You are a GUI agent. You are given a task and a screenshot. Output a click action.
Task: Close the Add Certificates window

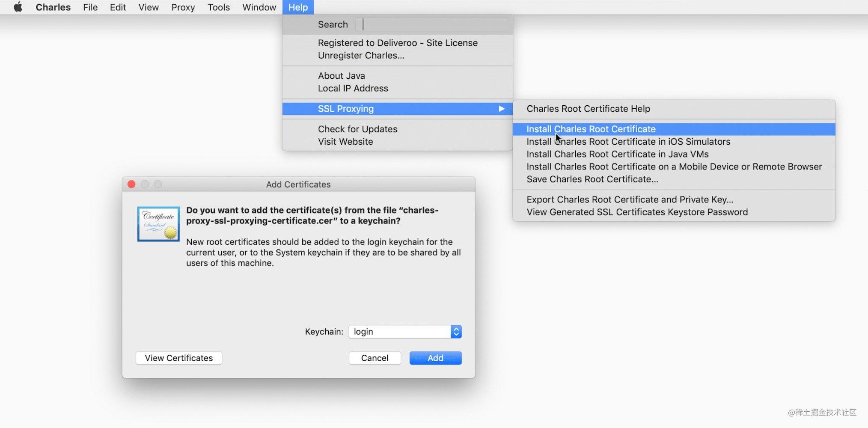point(131,184)
